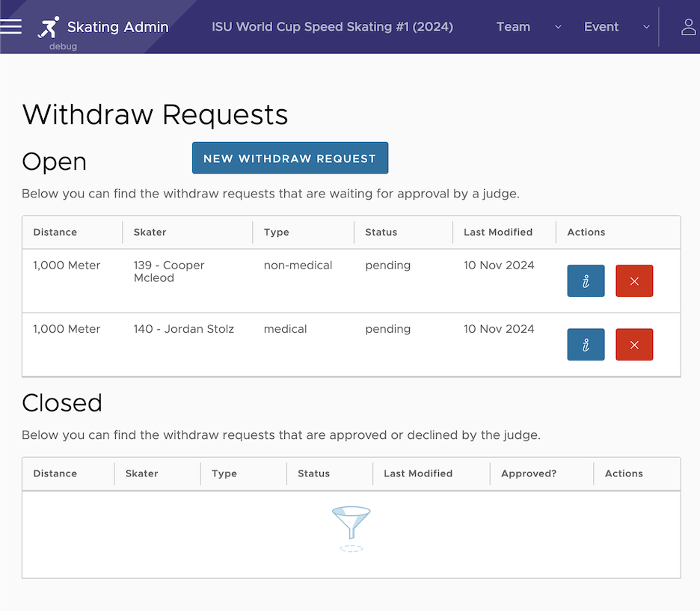Image resolution: width=700 pixels, height=611 pixels.
Task: Click the Approved? column header
Action: coord(529,473)
